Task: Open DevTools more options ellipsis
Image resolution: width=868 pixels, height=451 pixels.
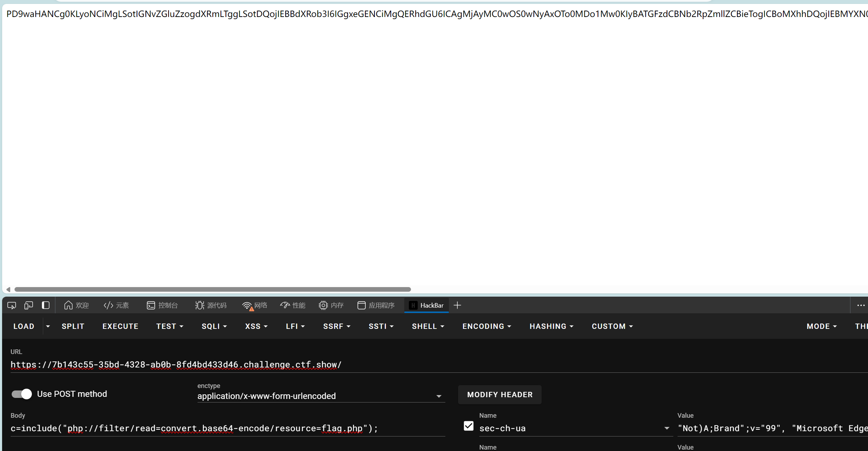Action: (x=861, y=305)
